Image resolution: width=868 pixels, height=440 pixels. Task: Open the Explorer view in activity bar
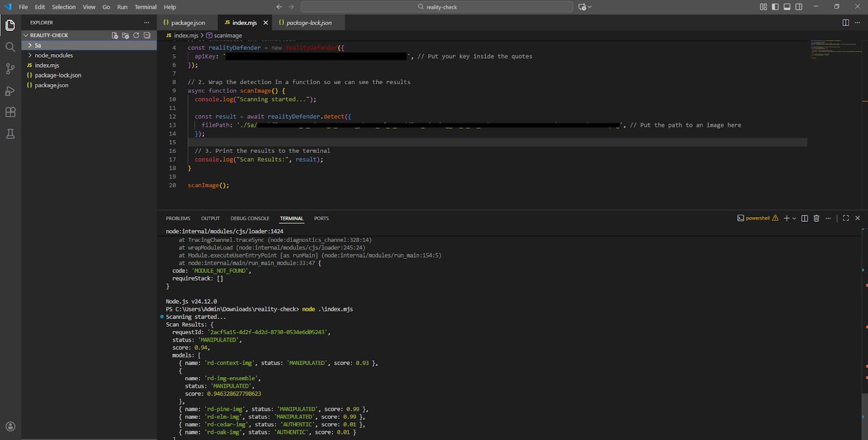click(10, 25)
